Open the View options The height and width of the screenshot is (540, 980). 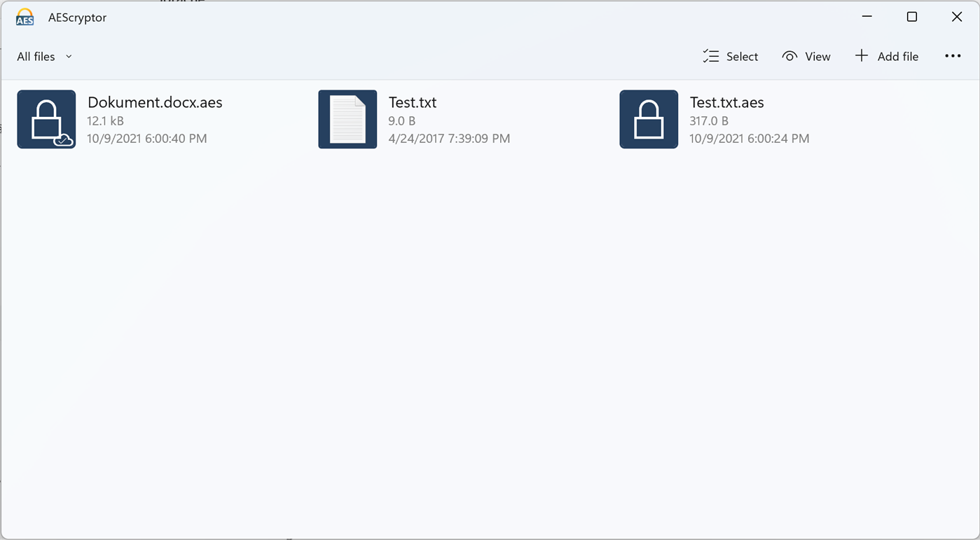[806, 55]
